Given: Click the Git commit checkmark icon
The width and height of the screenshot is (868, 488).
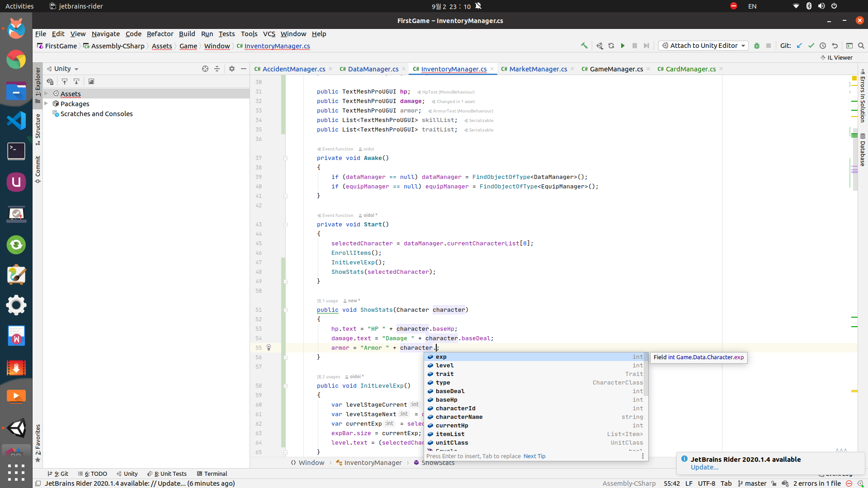Looking at the screenshot, I should point(811,46).
